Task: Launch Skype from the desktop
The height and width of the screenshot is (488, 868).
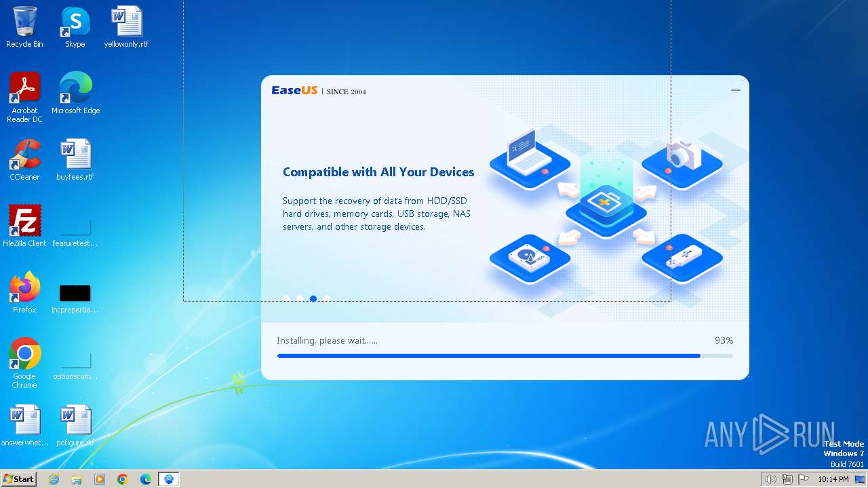Action: point(75,27)
